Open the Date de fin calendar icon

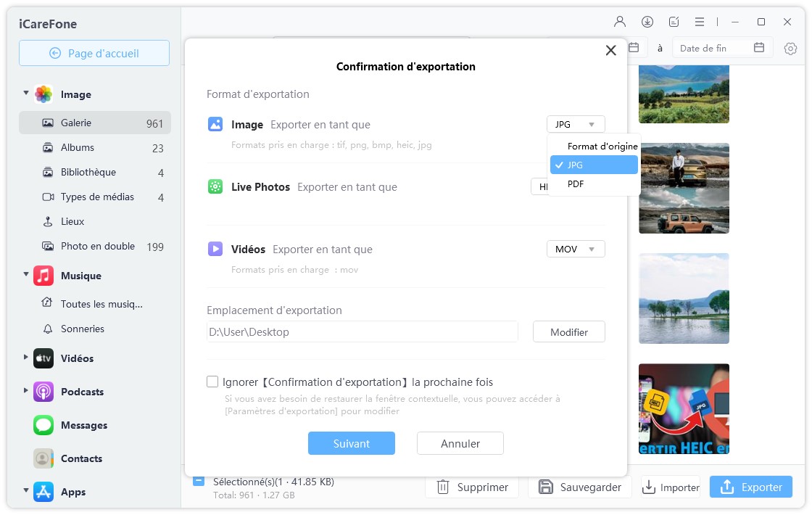tap(758, 48)
